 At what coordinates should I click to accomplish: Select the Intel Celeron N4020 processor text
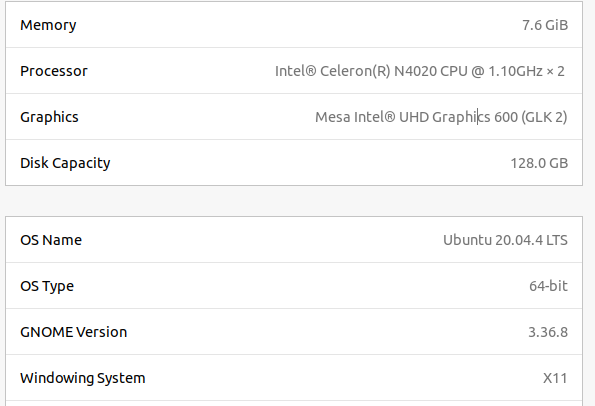(420, 71)
